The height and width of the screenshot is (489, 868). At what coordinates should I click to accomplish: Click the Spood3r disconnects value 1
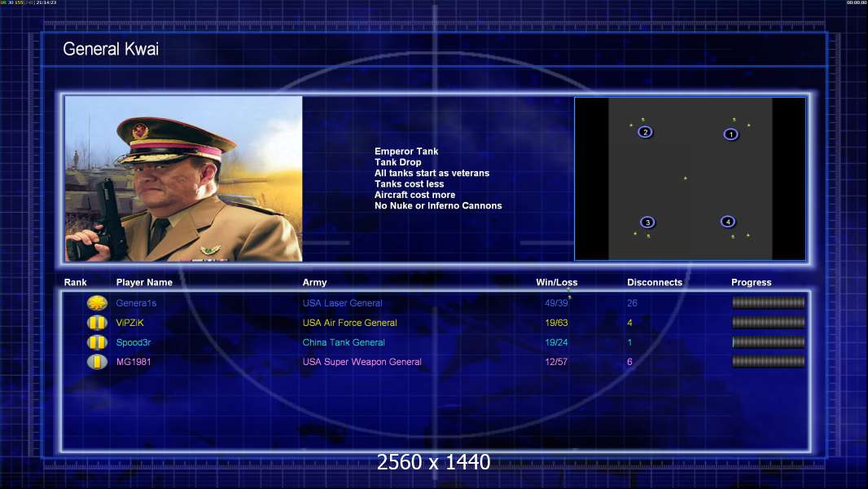[629, 342]
